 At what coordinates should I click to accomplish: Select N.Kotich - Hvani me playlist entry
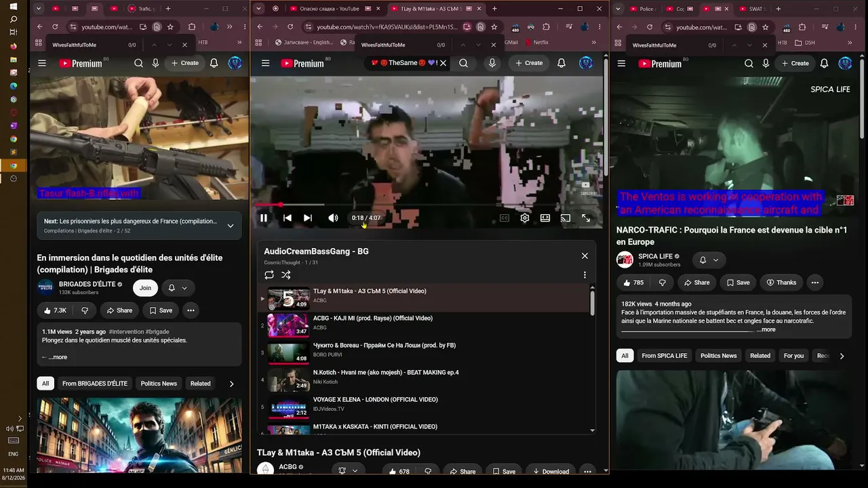click(424, 380)
